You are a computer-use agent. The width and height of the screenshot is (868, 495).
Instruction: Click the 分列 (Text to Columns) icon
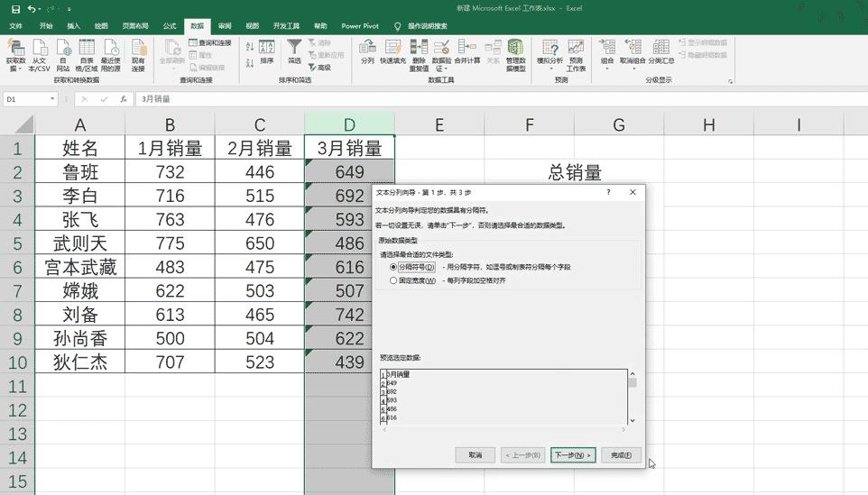(x=367, y=51)
